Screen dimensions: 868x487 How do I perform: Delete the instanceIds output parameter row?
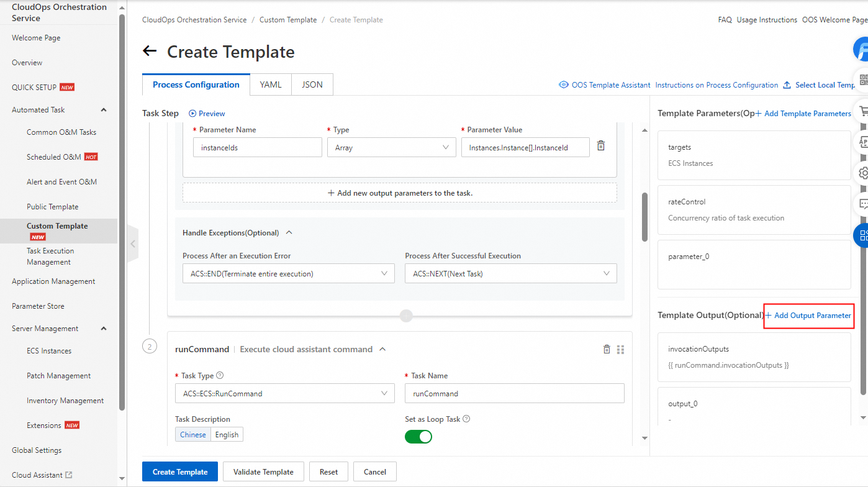600,146
